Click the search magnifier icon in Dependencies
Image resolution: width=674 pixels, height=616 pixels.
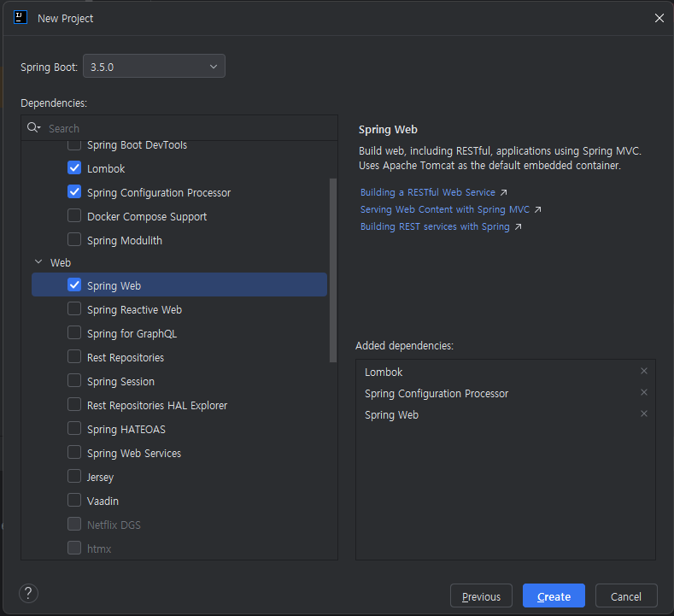[33, 127]
